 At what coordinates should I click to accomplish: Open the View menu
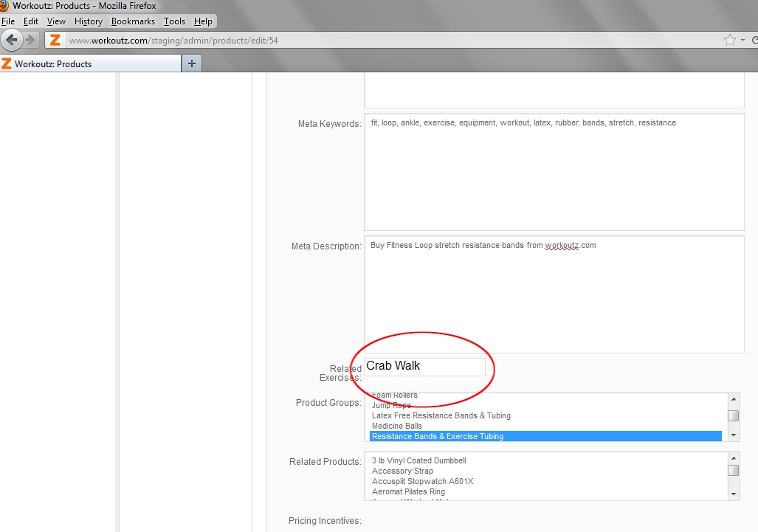56,21
